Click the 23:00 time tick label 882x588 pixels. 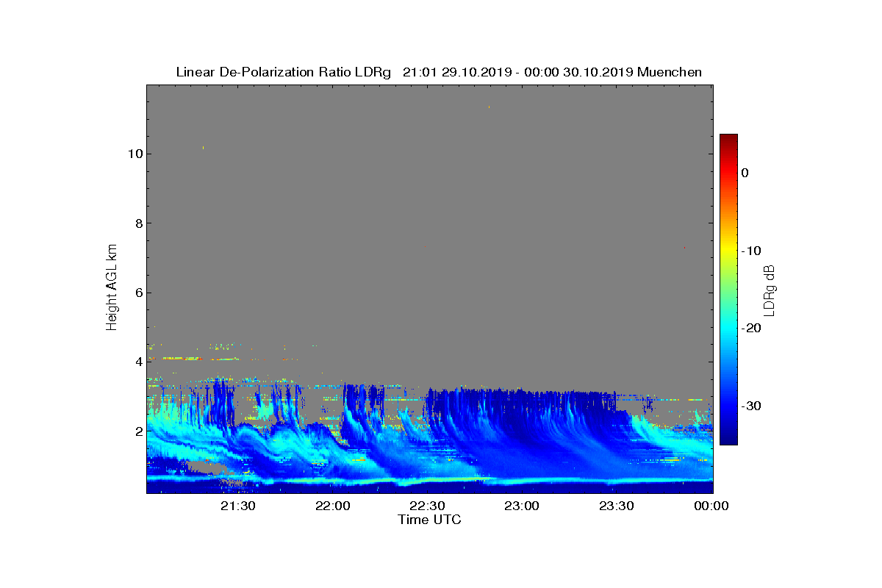click(x=522, y=506)
